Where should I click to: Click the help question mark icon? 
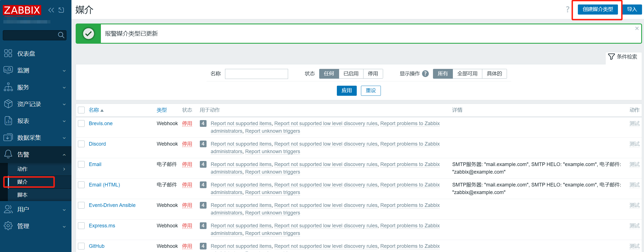567,9
